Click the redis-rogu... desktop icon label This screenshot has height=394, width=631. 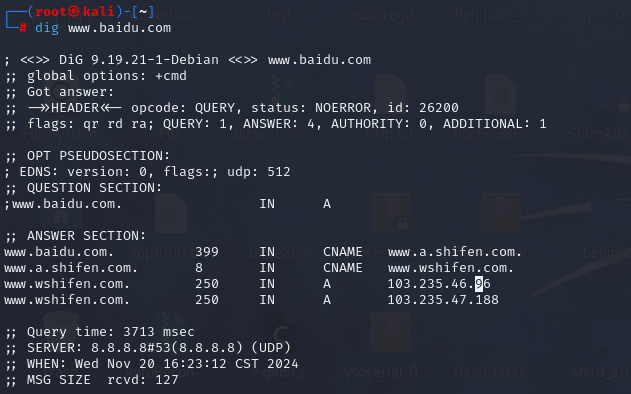tap(386, 15)
